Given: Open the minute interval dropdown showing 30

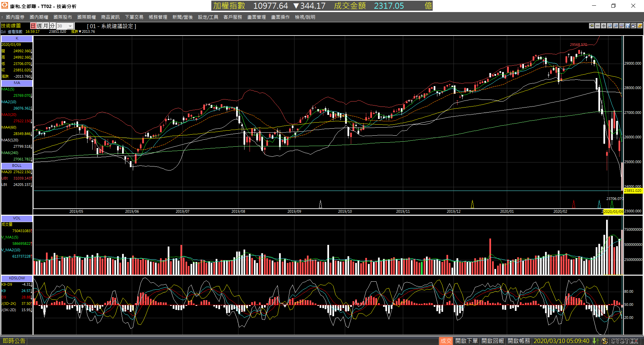Looking at the screenshot, I should coord(65,26).
